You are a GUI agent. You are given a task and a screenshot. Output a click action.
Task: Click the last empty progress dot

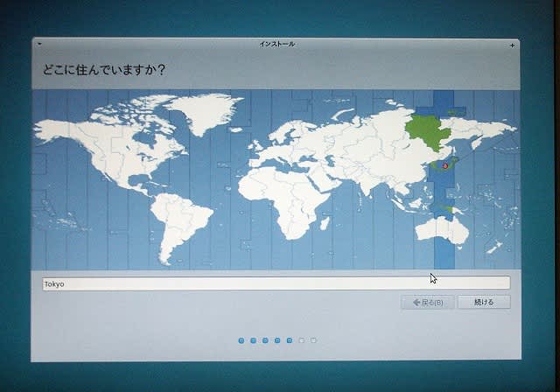pyautogui.click(x=314, y=339)
